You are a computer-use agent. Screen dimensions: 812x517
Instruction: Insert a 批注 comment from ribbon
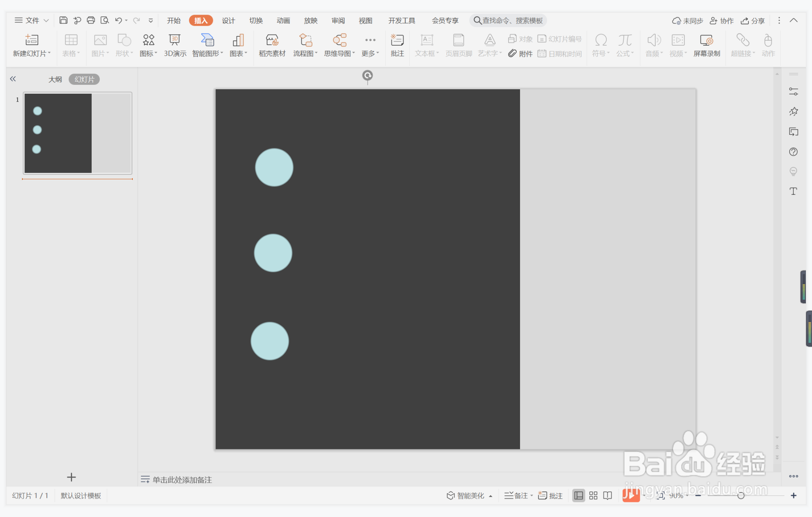point(397,45)
